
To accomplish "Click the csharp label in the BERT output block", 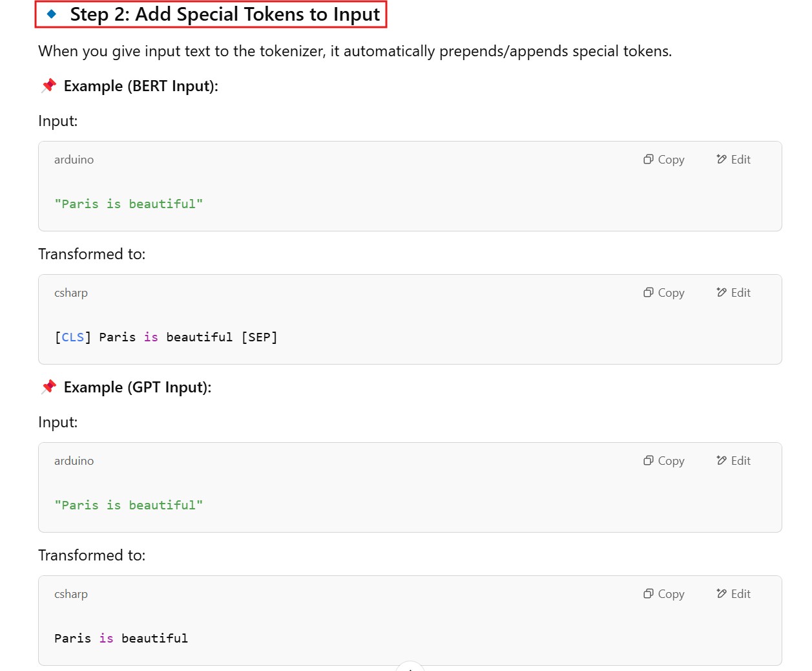I will 71,293.
